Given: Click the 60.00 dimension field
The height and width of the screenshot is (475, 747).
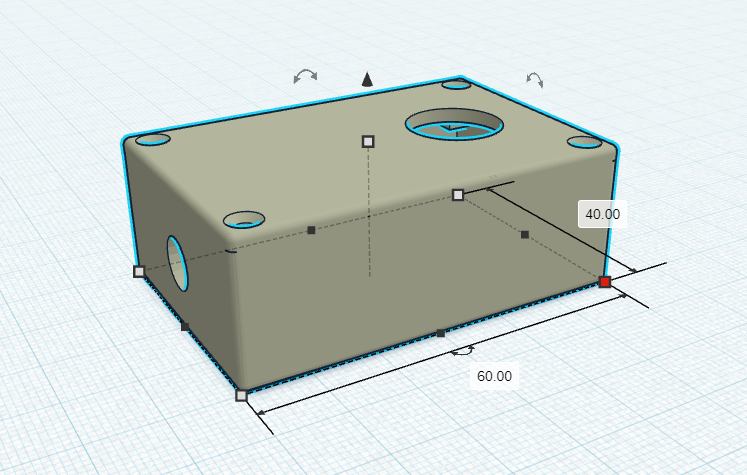Looking at the screenshot, I should coord(494,376).
